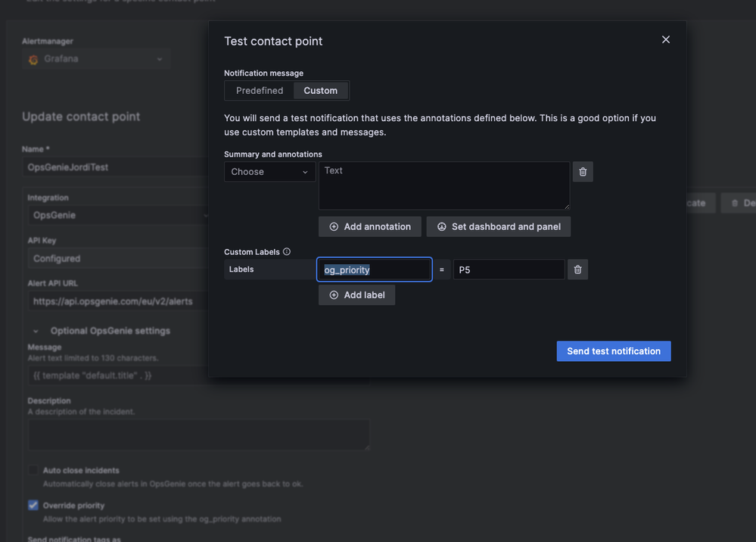Click the plus icon on Add annotation
Screen dimensions: 756x542
pos(333,226)
